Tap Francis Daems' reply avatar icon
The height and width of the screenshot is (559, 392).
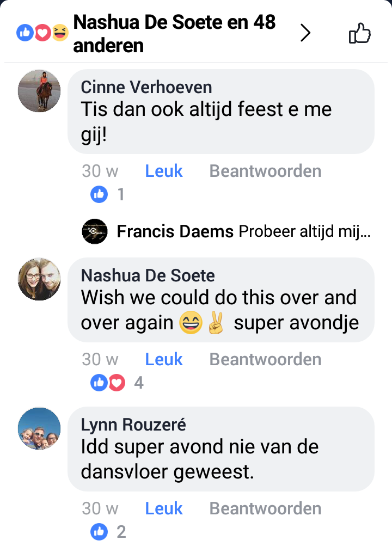click(95, 232)
